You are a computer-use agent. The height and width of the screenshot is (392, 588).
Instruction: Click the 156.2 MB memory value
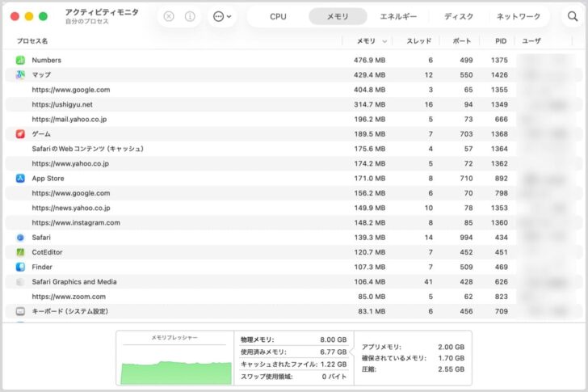(370, 193)
